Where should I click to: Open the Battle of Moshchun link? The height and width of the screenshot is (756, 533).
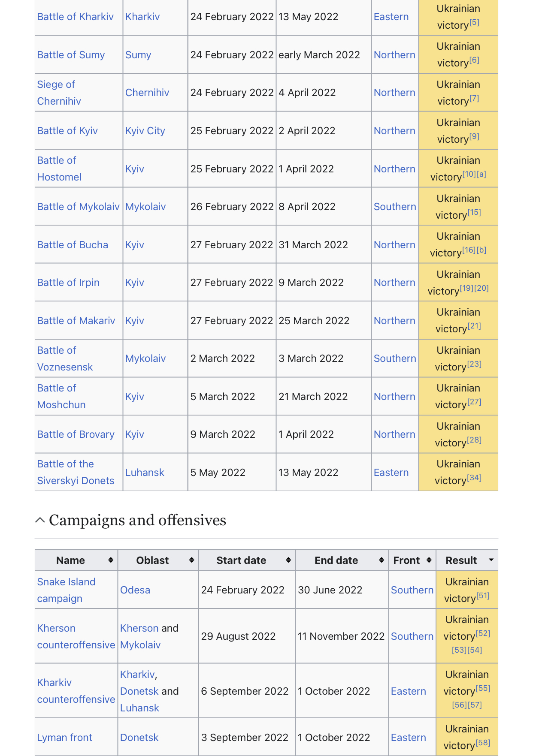(x=61, y=396)
